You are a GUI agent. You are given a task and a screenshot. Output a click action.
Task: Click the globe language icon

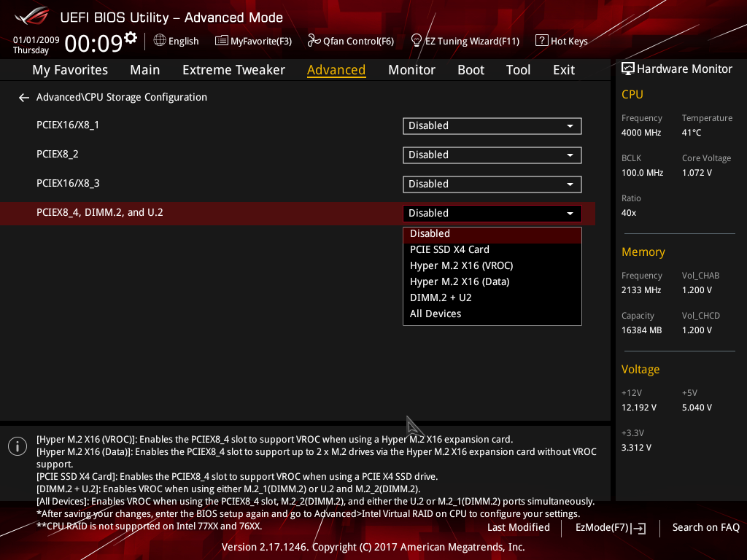click(x=160, y=41)
